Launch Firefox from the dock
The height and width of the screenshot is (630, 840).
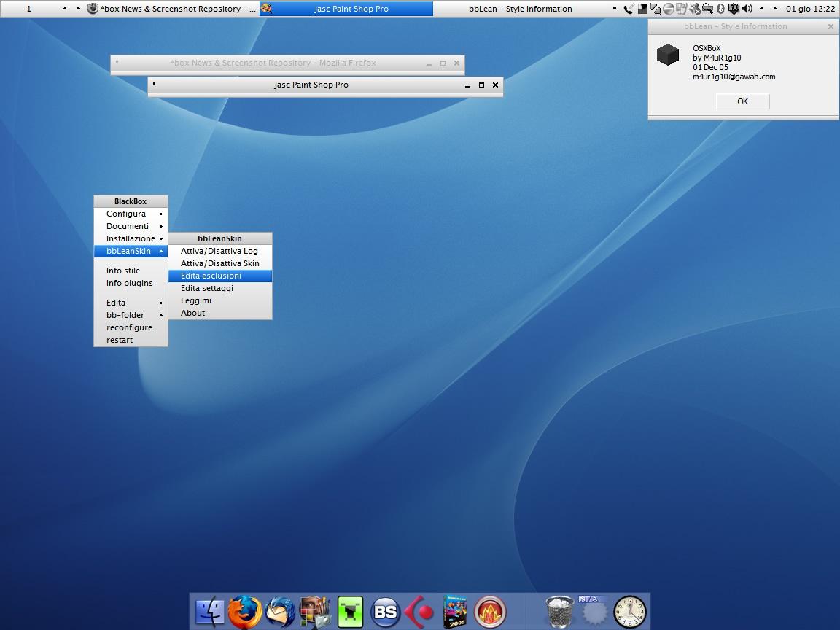click(245, 611)
